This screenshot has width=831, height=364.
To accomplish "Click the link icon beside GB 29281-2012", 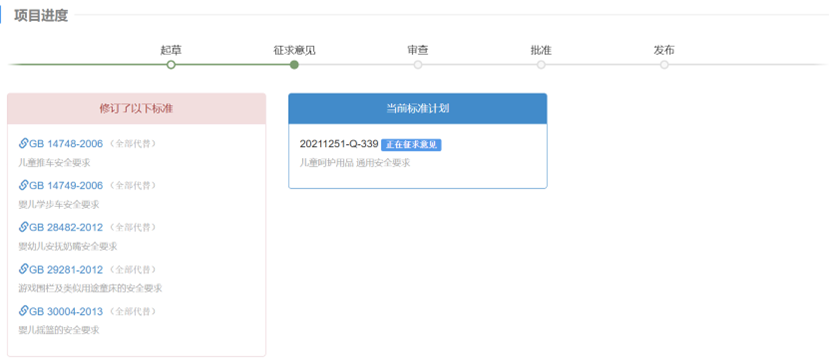I will [x=23, y=269].
